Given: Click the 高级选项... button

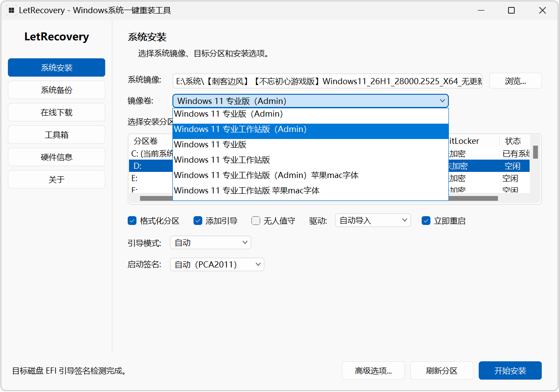Looking at the screenshot, I should [x=373, y=371].
